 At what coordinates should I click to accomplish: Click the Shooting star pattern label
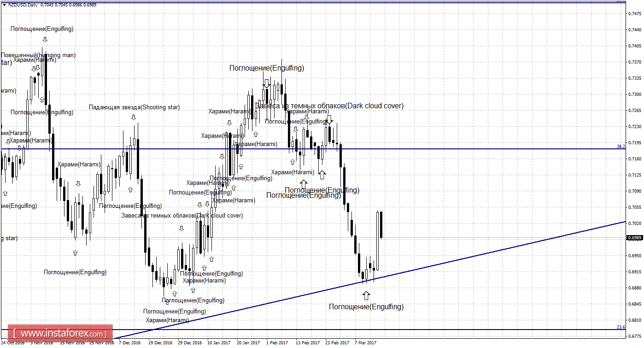tap(135, 107)
